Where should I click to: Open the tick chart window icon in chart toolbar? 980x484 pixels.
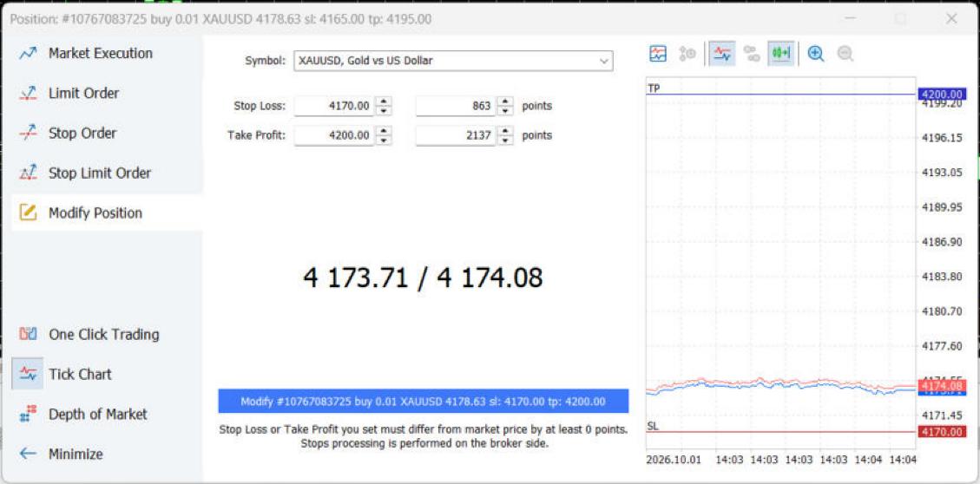[x=658, y=54]
